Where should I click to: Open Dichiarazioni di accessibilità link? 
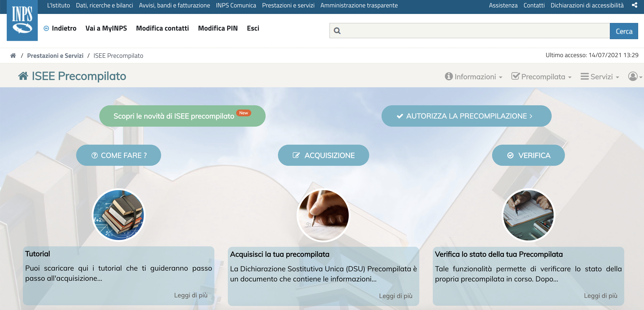tap(587, 5)
